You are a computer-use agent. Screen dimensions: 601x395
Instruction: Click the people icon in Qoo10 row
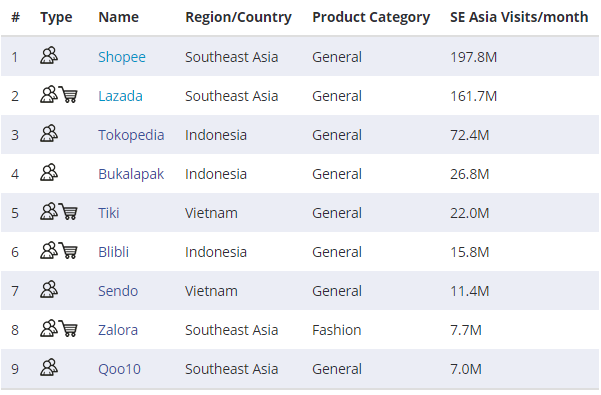(49, 367)
